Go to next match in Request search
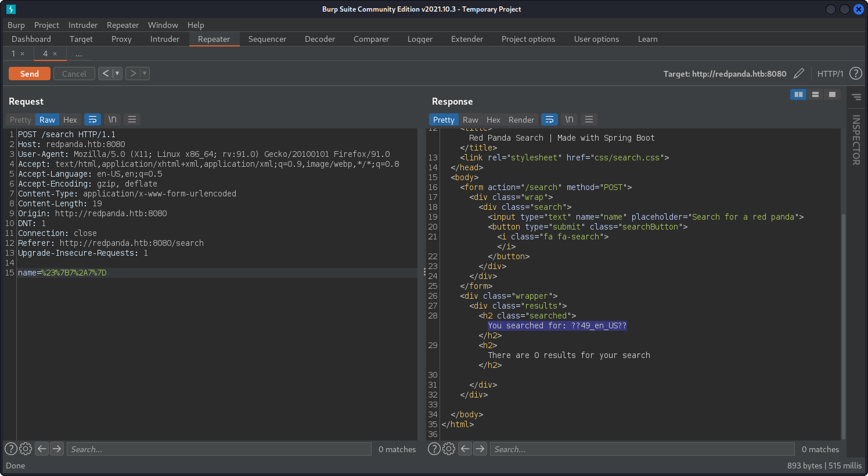Viewport: 868px width, 476px height. pyautogui.click(x=57, y=449)
